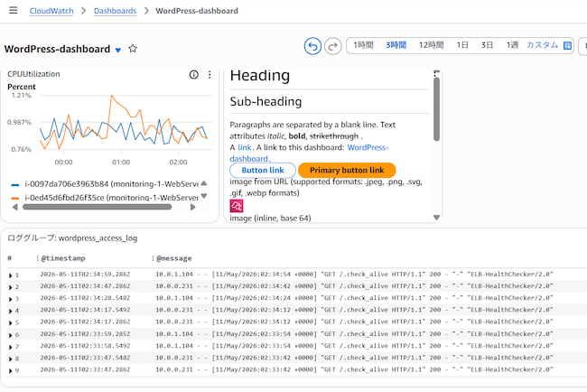
Task: Expand log row 3
Action: tap(10, 299)
